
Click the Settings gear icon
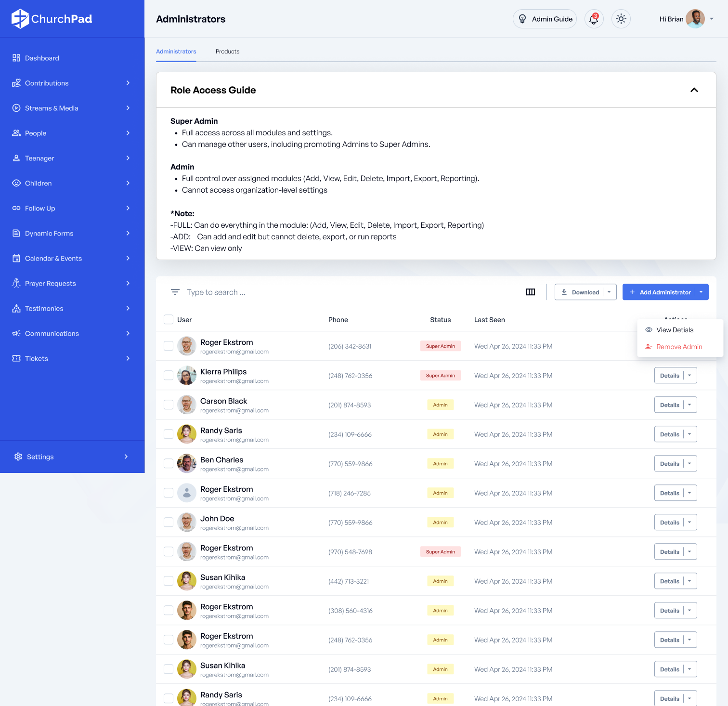(x=18, y=457)
